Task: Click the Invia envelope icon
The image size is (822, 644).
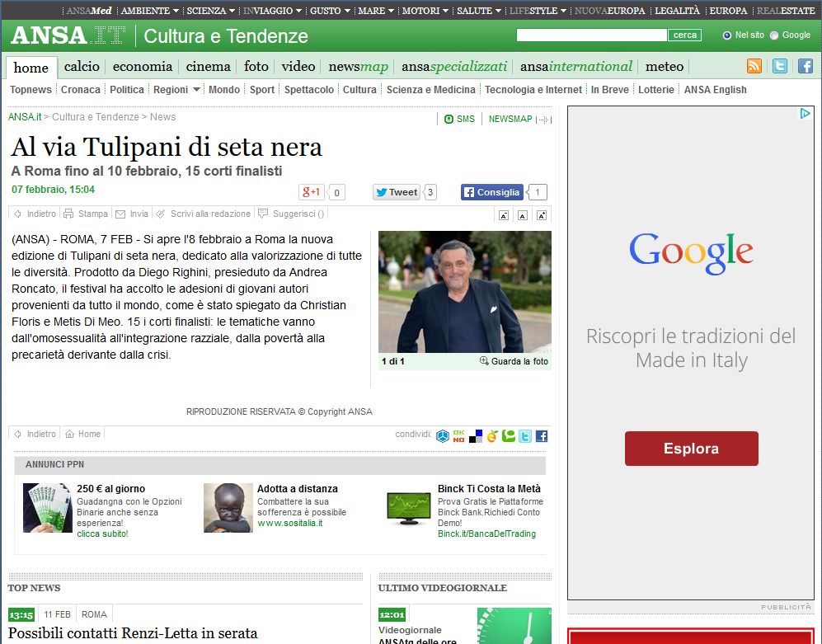Action: pyautogui.click(x=120, y=214)
